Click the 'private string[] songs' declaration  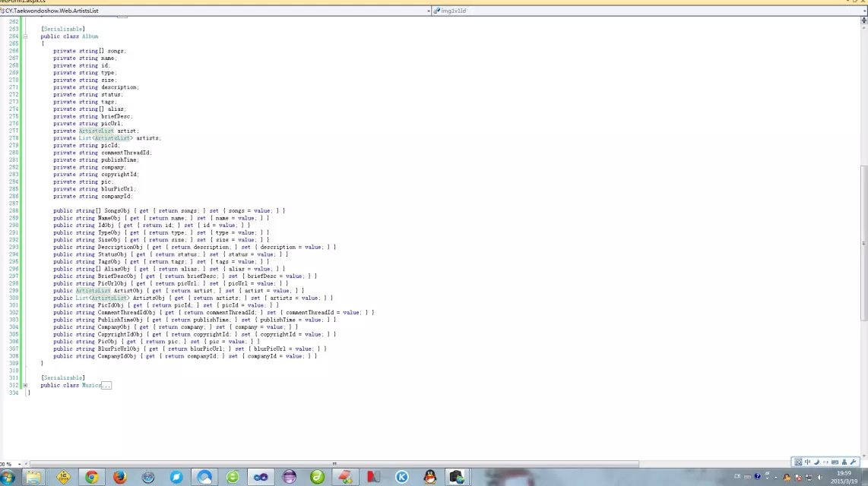pyautogui.click(x=90, y=51)
